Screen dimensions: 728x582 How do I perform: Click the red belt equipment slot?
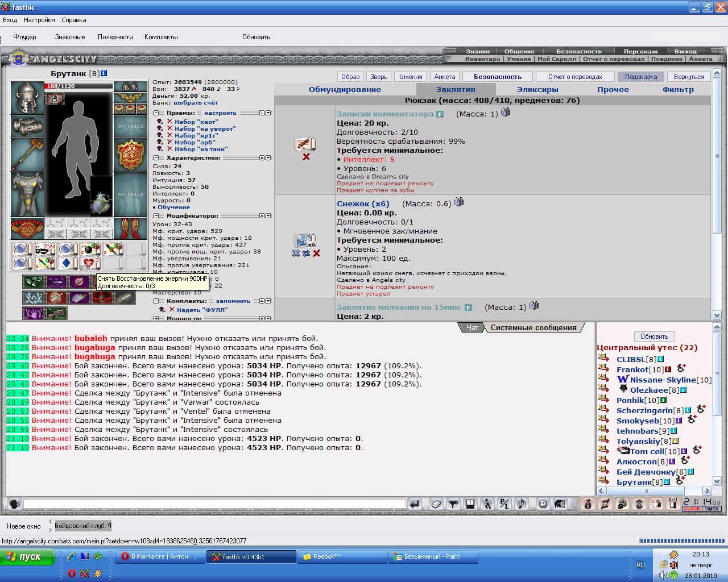click(x=27, y=228)
